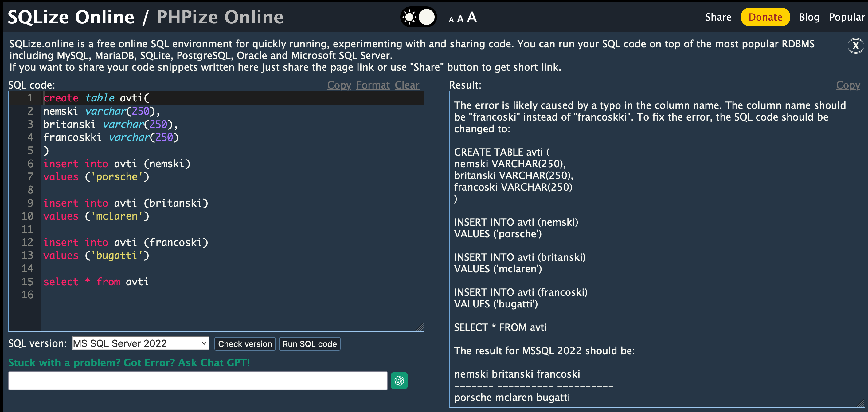Click line 15 'select * from avti'
This screenshot has width=868, height=412.
[x=96, y=282]
